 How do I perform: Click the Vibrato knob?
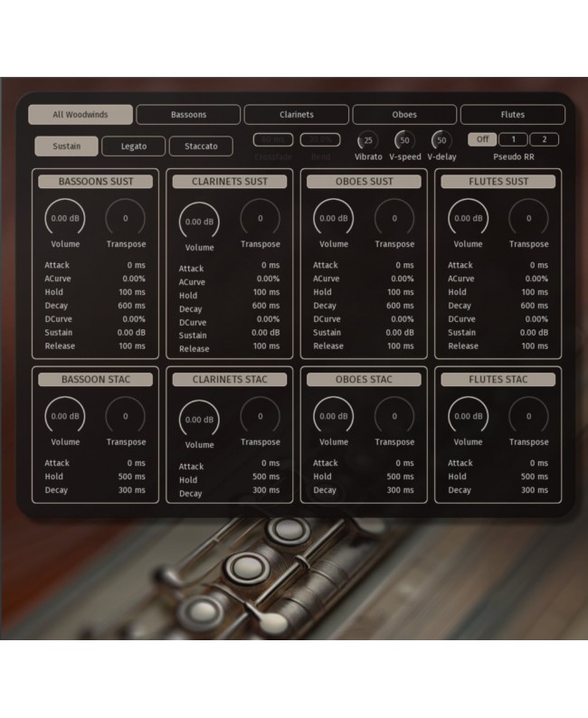click(368, 140)
